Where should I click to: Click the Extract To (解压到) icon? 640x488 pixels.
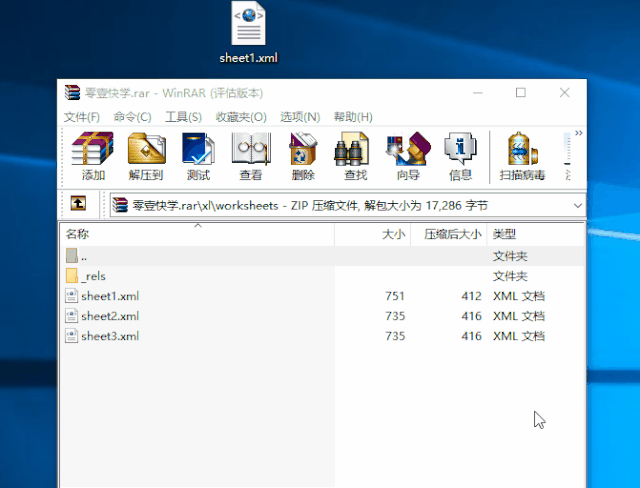[x=146, y=156]
